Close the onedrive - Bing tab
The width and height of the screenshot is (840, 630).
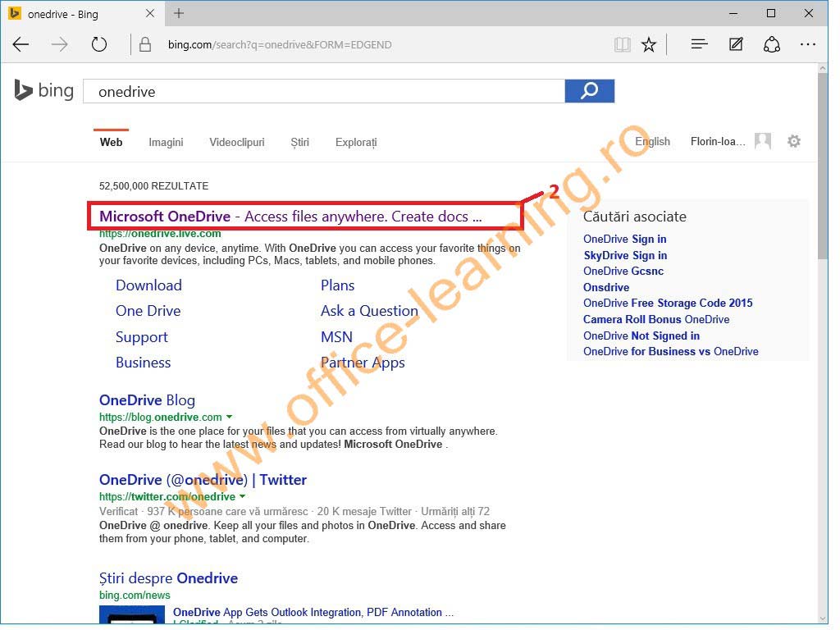pos(150,13)
